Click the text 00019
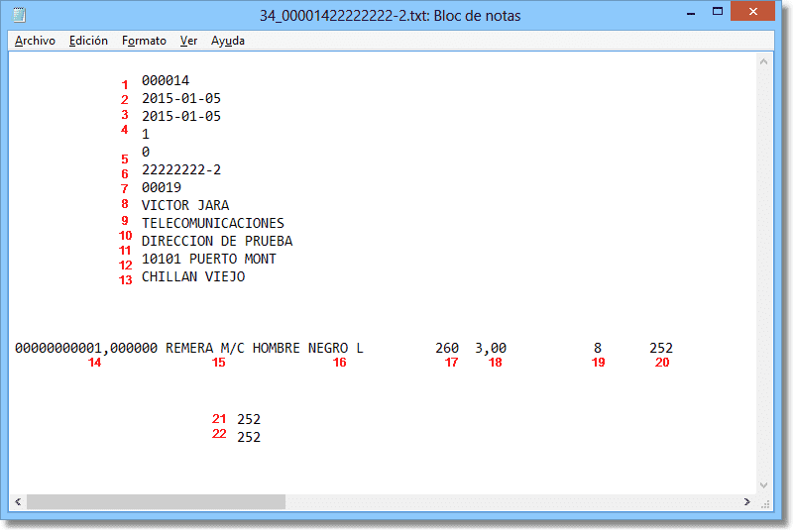The image size is (794, 532). [162, 187]
